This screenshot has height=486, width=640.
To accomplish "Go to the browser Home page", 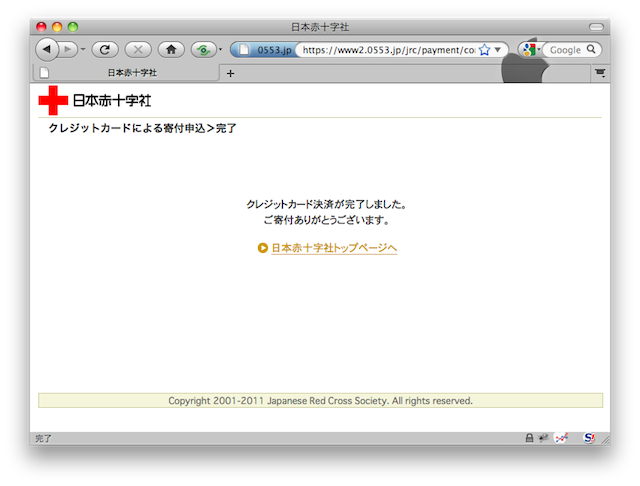I will [x=171, y=49].
